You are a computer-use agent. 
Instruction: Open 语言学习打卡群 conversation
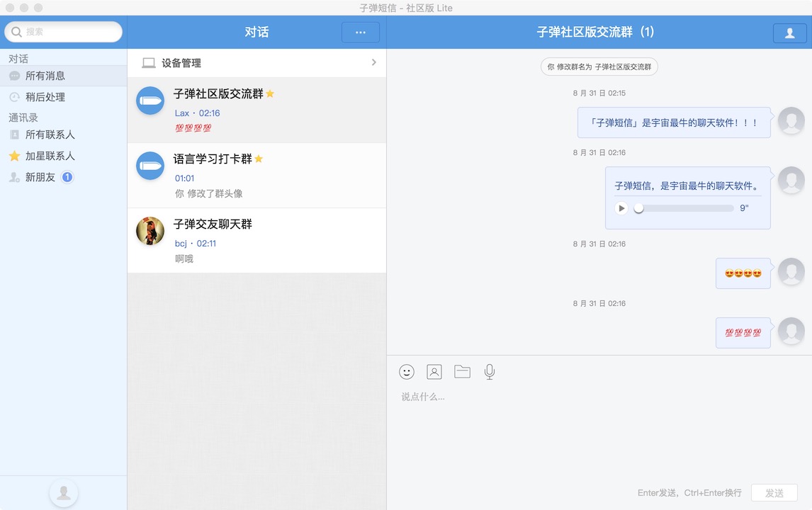257,176
